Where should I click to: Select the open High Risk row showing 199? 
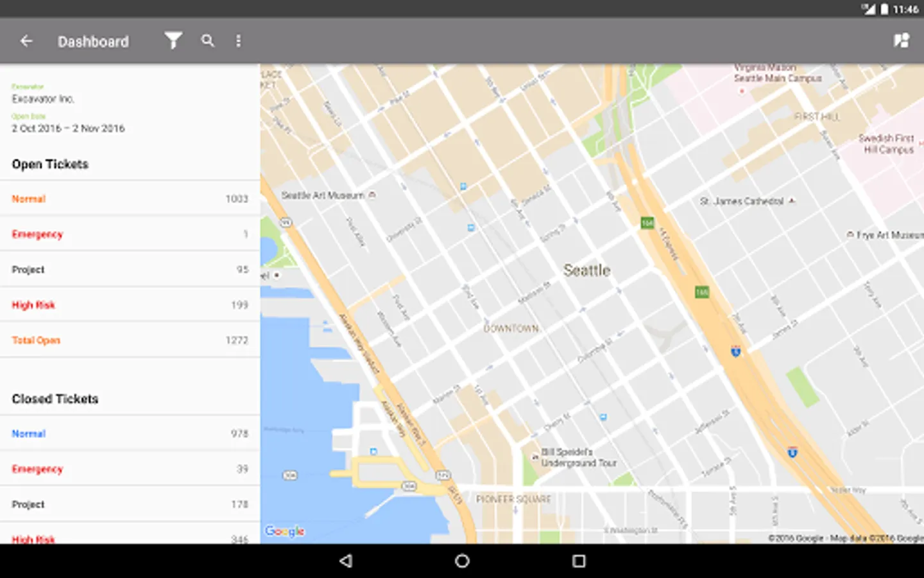pos(130,305)
